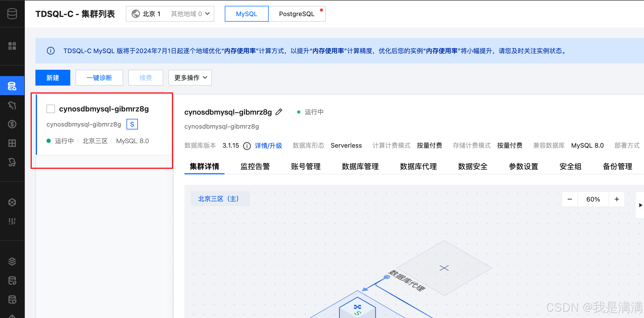Screen dimensions: 644x318
Task: Expand the 更多操作 dropdown
Action: point(190,78)
